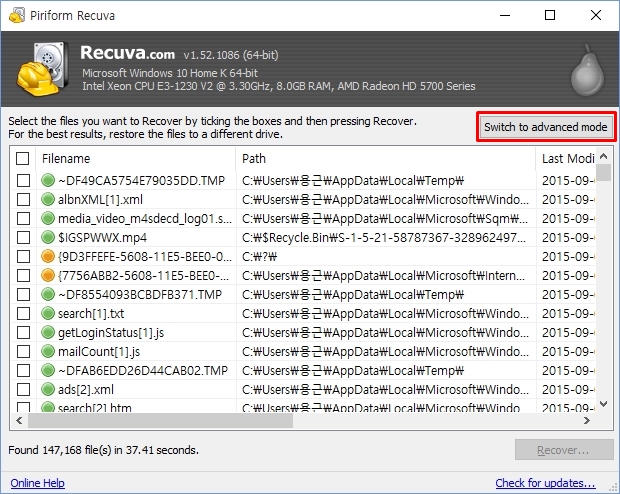Click the vertical scrollbar thumb

coord(603,172)
